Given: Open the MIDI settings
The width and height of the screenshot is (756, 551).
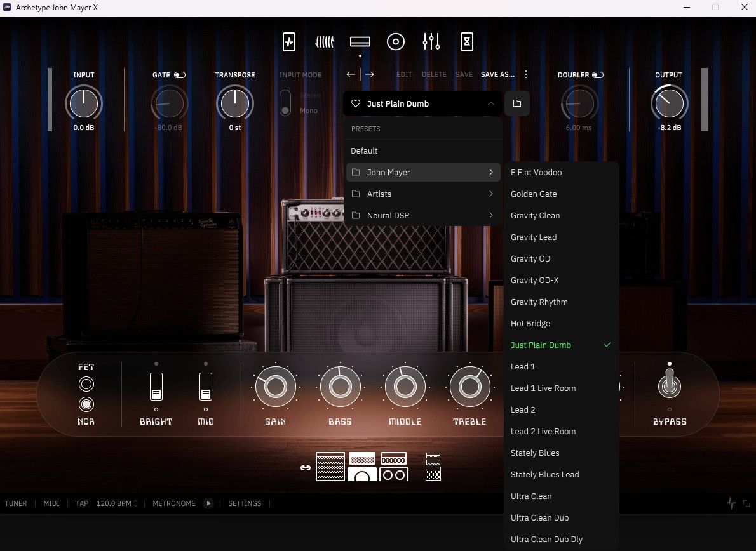Looking at the screenshot, I should [51, 503].
